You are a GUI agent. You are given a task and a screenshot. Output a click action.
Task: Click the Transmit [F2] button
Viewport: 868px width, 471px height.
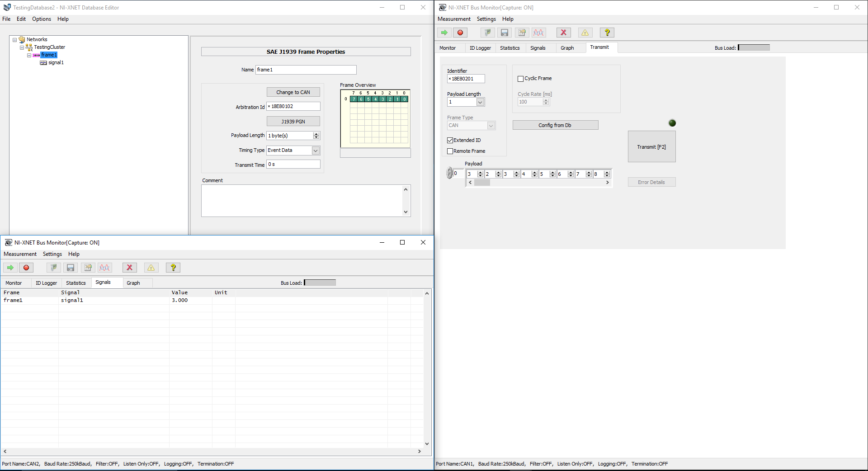point(651,147)
